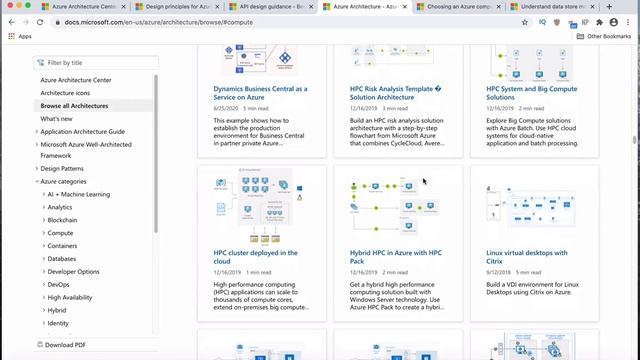Click the sidebar navigation scrollbar

click(x=156, y=154)
